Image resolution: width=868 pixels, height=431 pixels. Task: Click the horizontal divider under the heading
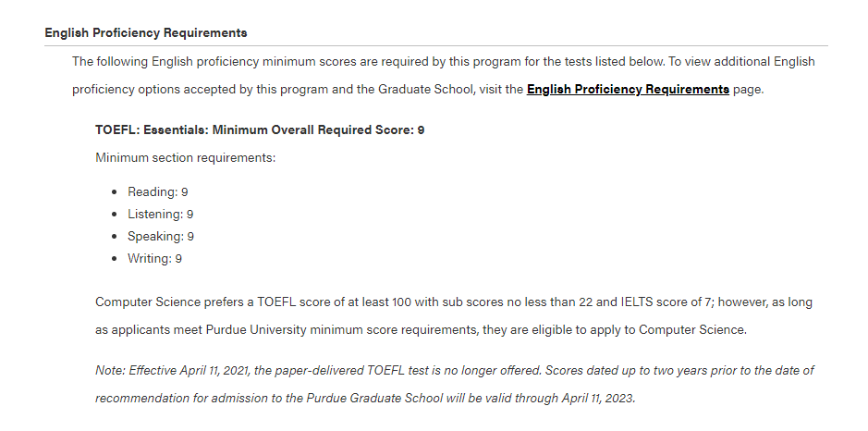coord(436,45)
